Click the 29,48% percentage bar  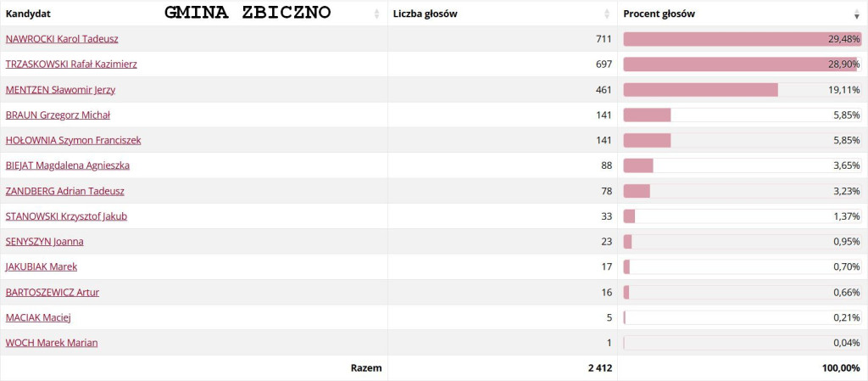click(x=743, y=39)
